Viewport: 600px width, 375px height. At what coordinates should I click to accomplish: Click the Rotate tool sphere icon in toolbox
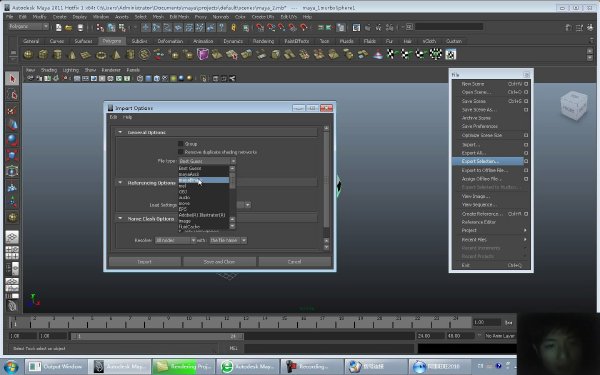(12, 140)
